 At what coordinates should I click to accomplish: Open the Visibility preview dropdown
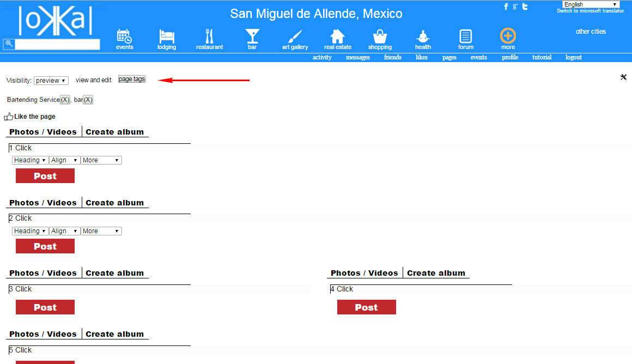pos(51,81)
